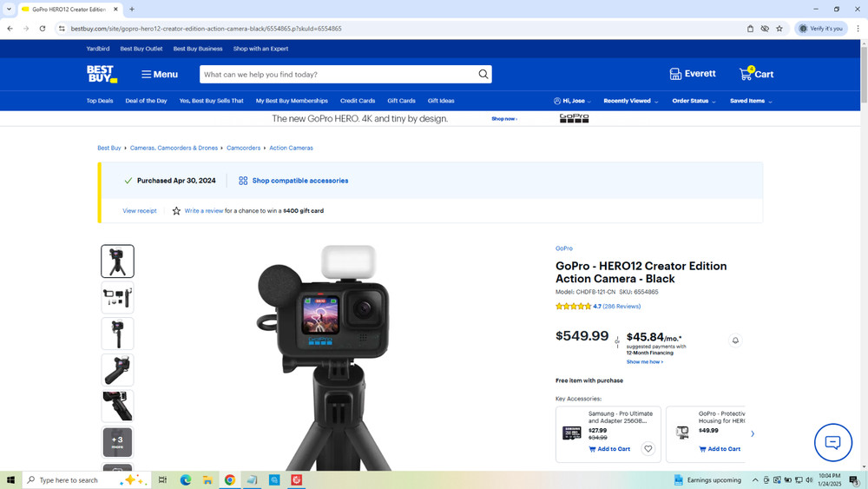Open the View receipt link
This screenshot has width=868, height=489.
click(140, 211)
